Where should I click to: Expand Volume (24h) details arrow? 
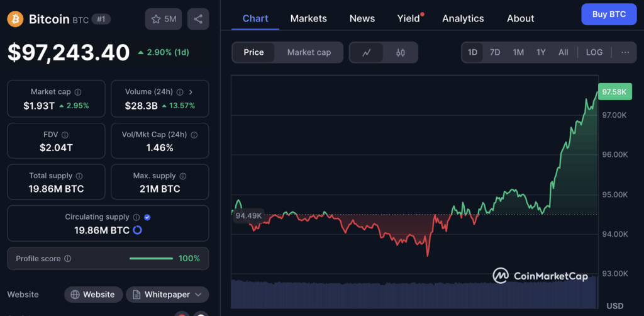pyautogui.click(x=191, y=92)
